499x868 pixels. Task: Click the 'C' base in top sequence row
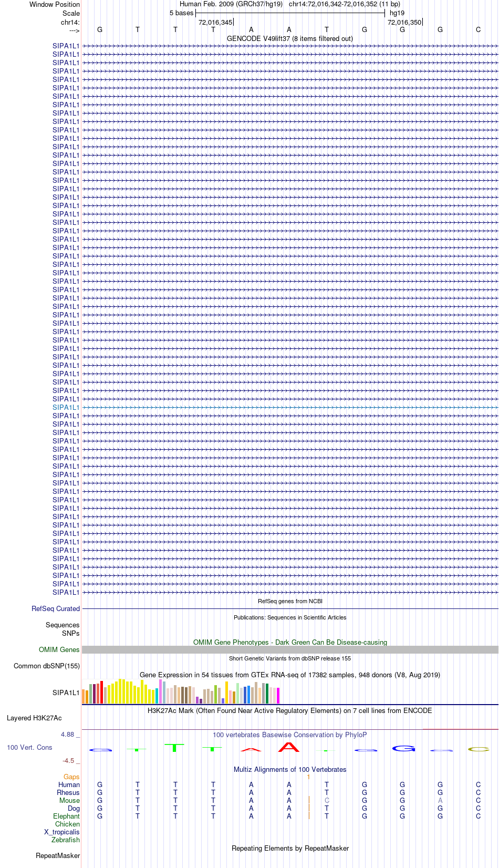[478, 29]
